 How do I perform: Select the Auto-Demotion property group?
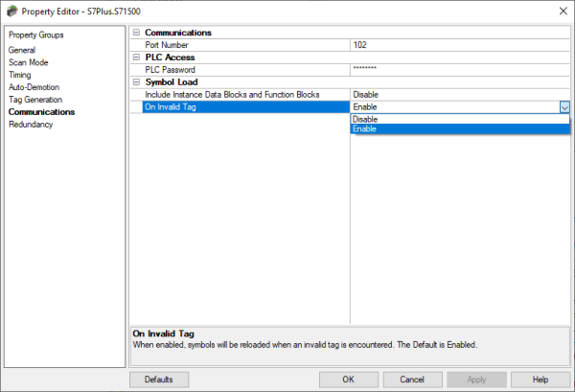pos(34,87)
